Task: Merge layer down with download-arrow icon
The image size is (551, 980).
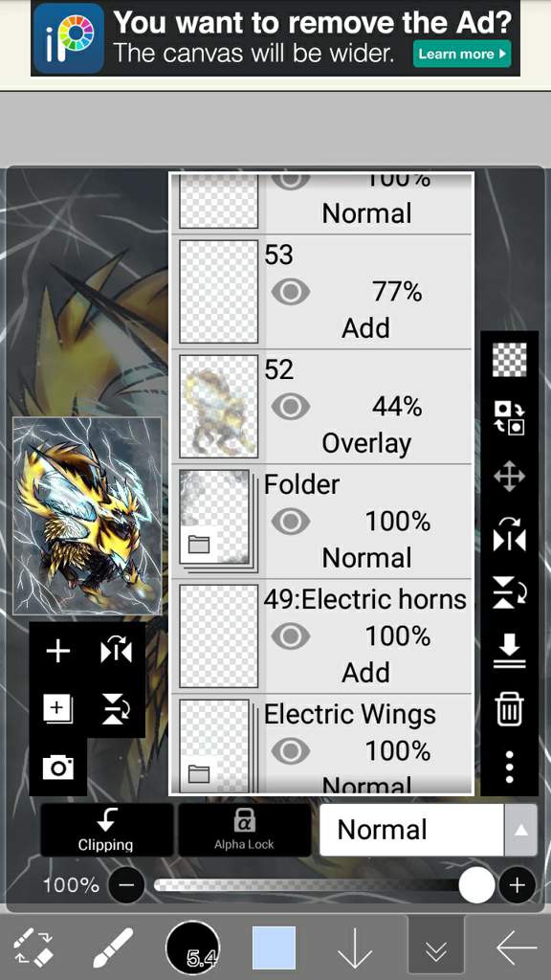Action: 509,652
